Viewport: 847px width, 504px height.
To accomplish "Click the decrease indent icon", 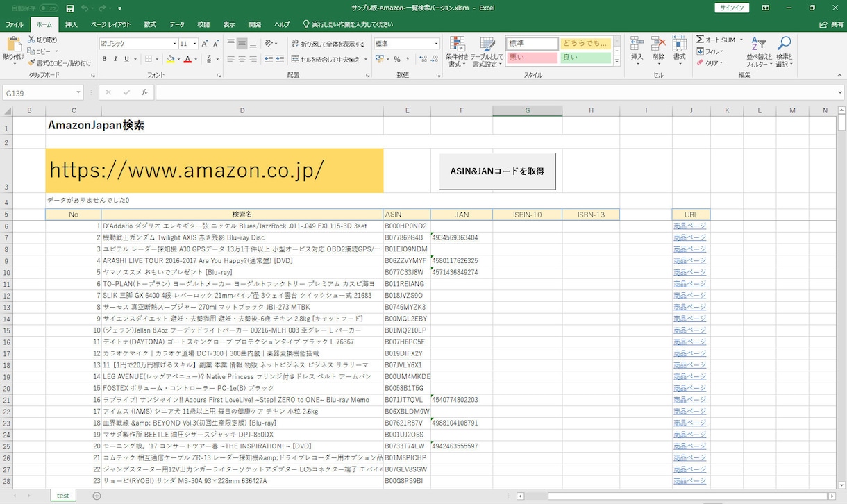I will pyautogui.click(x=270, y=59).
